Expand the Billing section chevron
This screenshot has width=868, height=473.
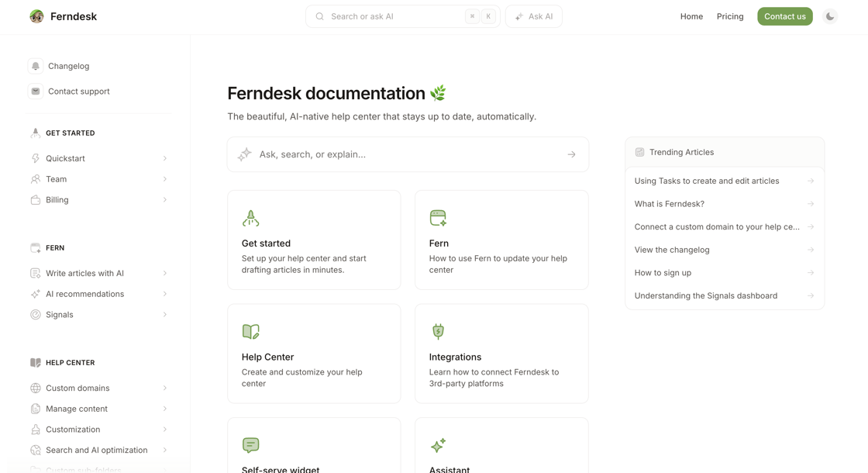[x=165, y=200]
